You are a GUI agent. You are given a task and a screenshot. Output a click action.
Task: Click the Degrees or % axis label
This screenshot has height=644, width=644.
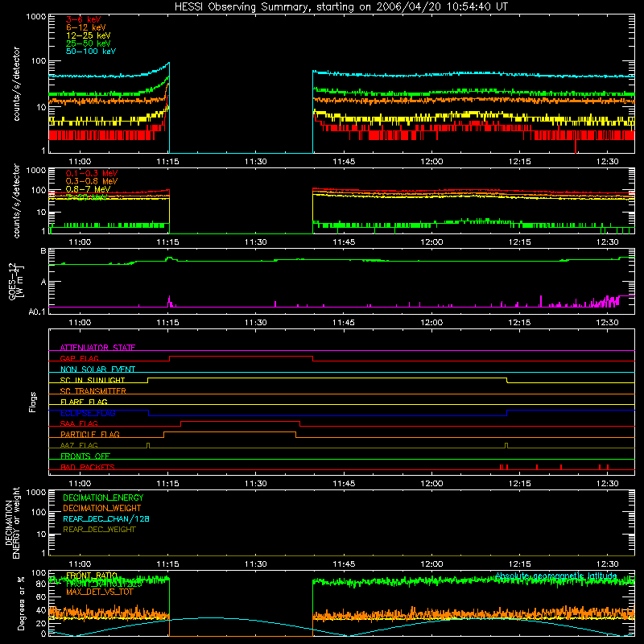click(x=21, y=603)
